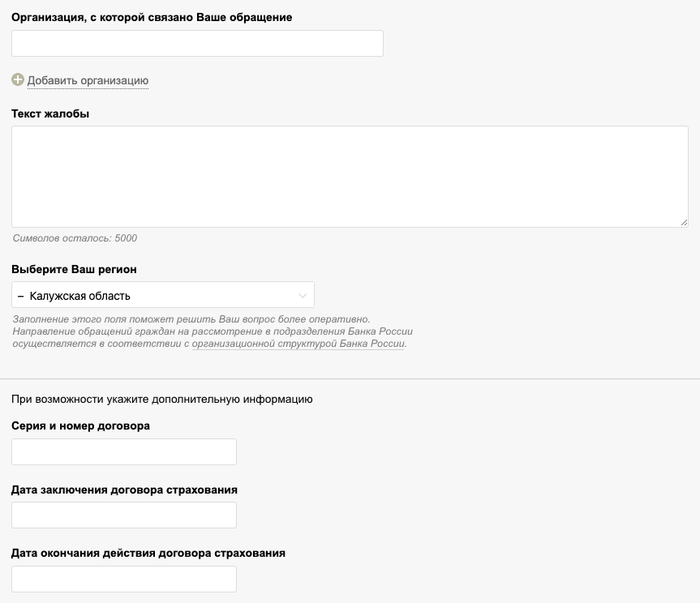Click inside the Текст жалобы text area
This screenshot has width=700, height=603.
coord(350,176)
